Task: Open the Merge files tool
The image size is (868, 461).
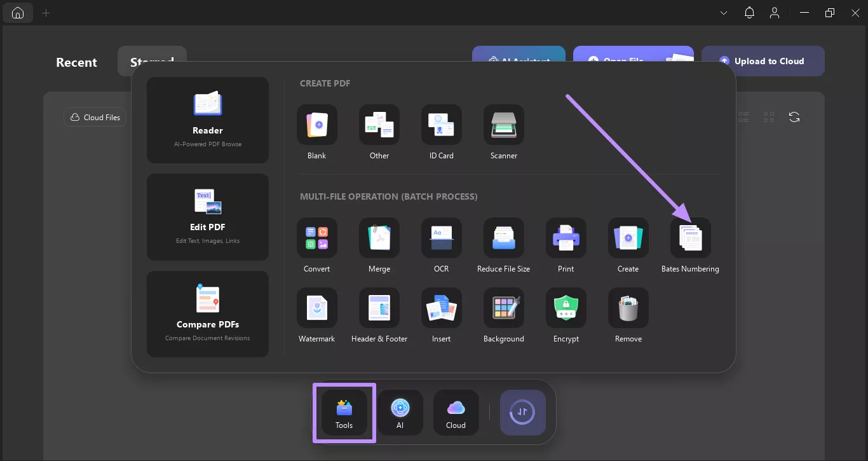Action: (379, 238)
